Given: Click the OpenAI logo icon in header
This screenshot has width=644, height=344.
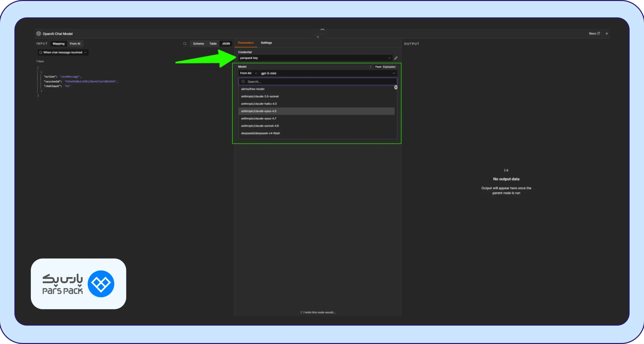Looking at the screenshot, I should [38, 33].
